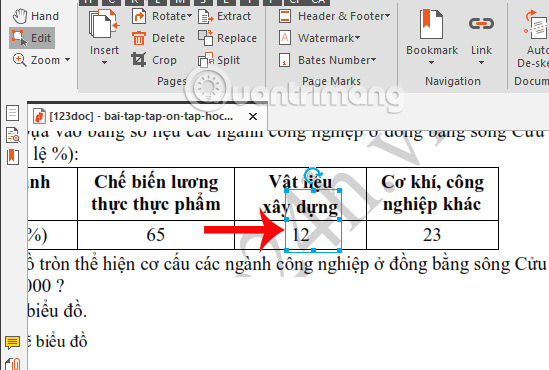Open the comments panel sidebar icon
The width and height of the screenshot is (549, 370).
[x=12, y=342]
